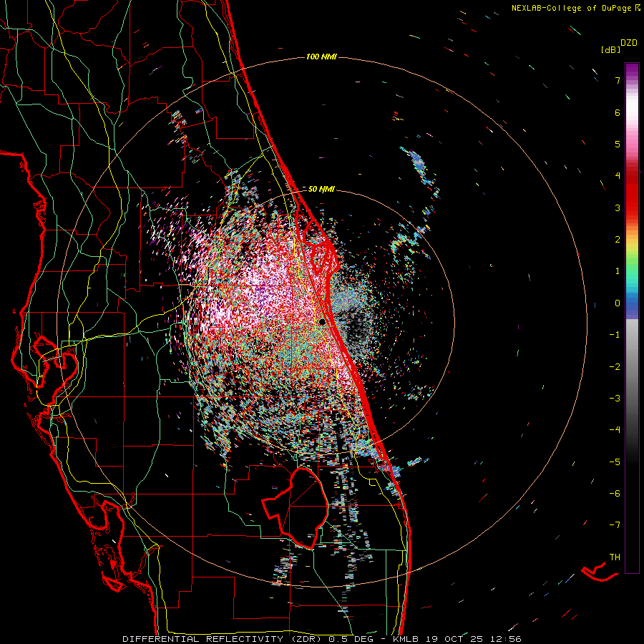
Task: Click the ZDR color scale bar
Action: click(x=632, y=318)
